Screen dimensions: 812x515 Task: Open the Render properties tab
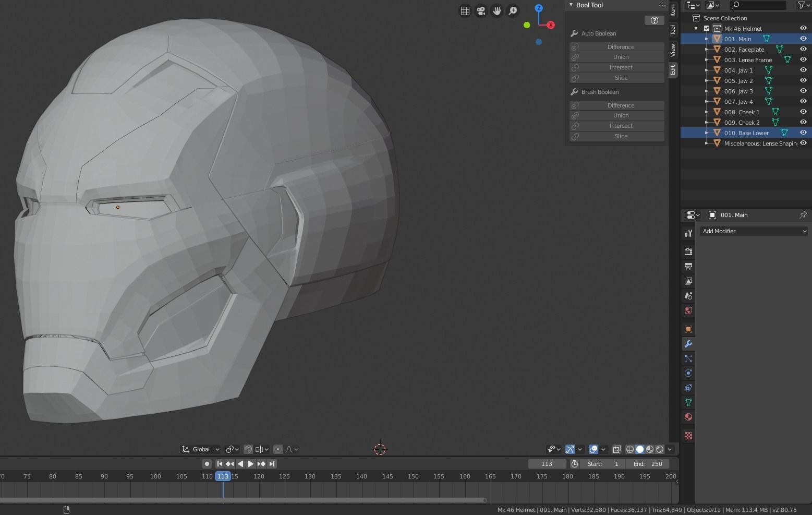pyautogui.click(x=688, y=252)
